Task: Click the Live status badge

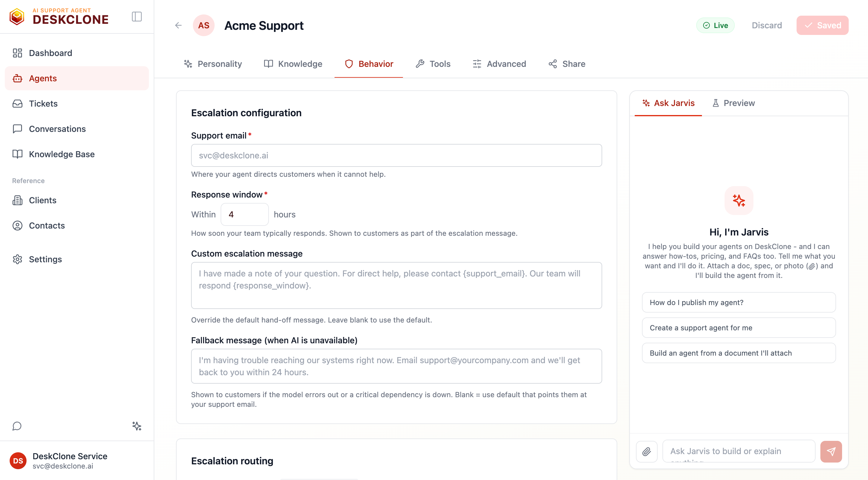Action: [715, 25]
